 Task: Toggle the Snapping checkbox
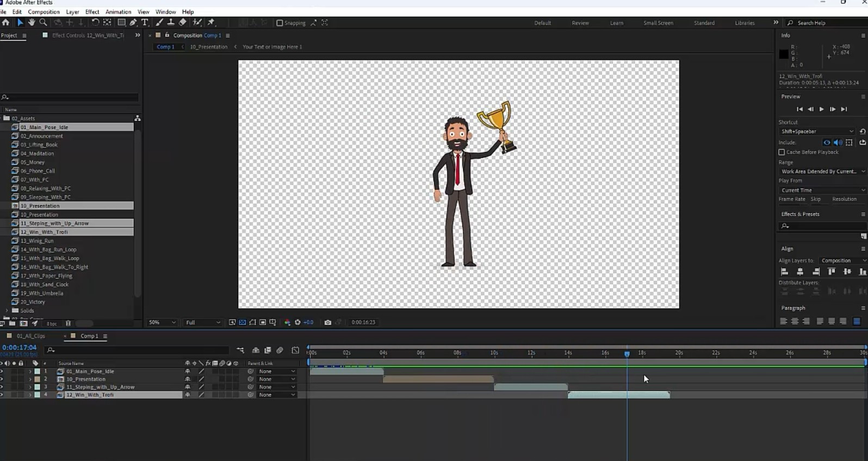[x=280, y=23]
